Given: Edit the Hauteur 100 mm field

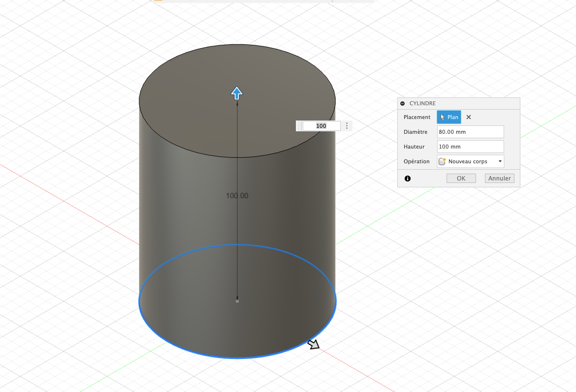Looking at the screenshot, I should point(470,147).
